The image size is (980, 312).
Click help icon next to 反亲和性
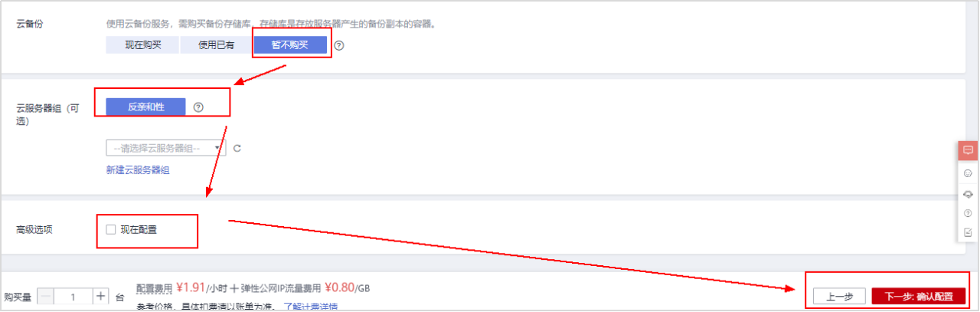198,107
